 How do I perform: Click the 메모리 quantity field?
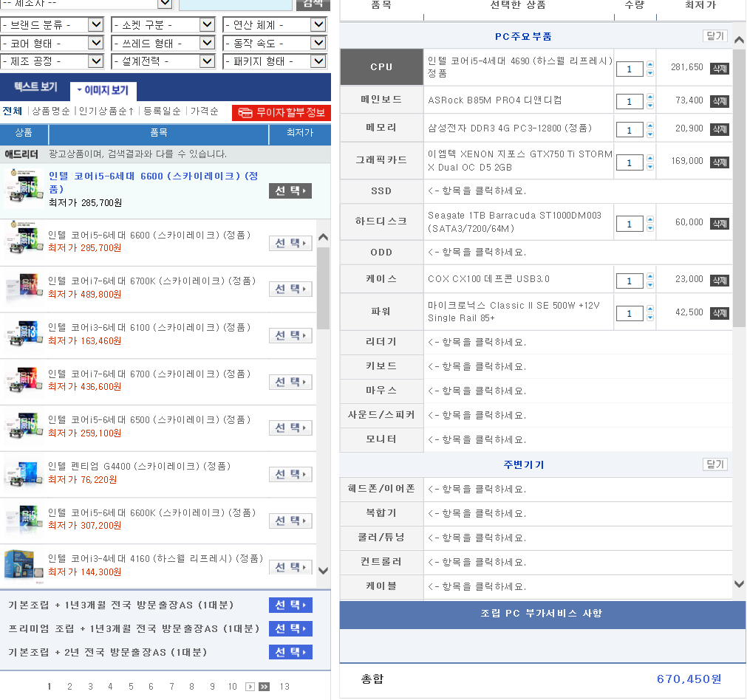pos(630,129)
